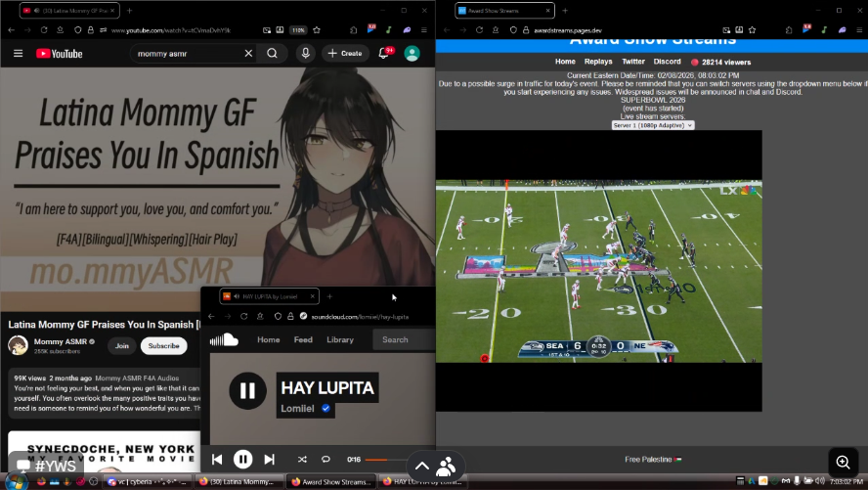Reset the 110% zoom badge in address bar
The width and height of the screenshot is (868, 490).
pyautogui.click(x=298, y=30)
